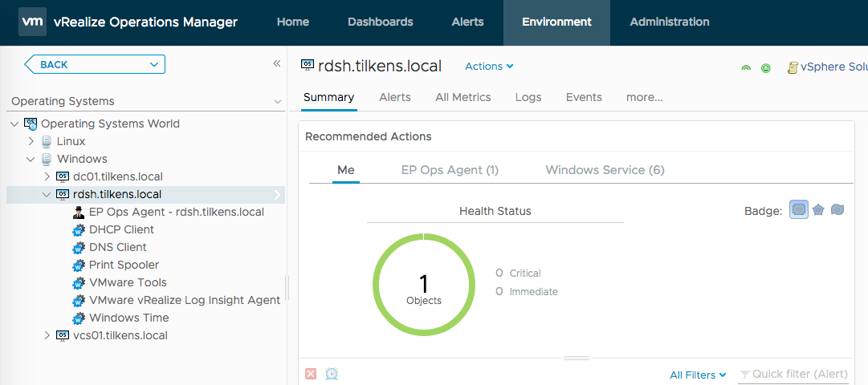Image resolution: width=868 pixels, height=385 pixels.
Task: Open the Actions dropdown menu
Action: (x=489, y=67)
